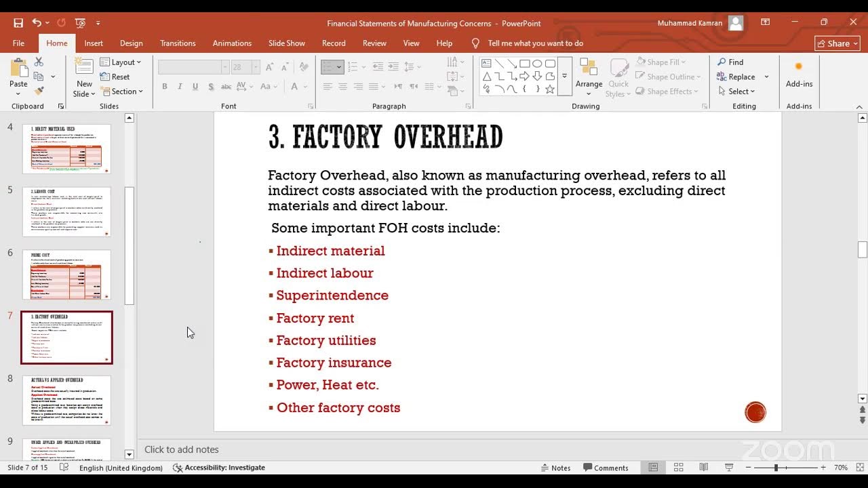
Task: Toggle the Notes pane in status bar
Action: pyautogui.click(x=555, y=468)
